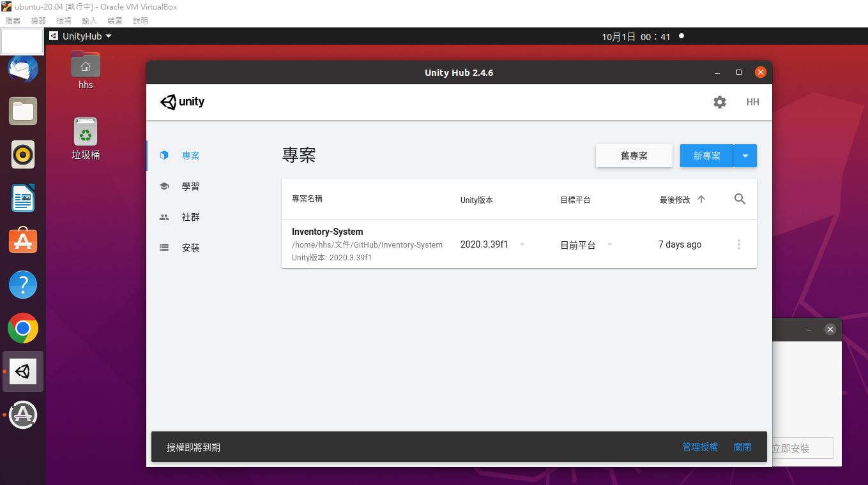
Task: Open Files from the dock
Action: click(23, 111)
